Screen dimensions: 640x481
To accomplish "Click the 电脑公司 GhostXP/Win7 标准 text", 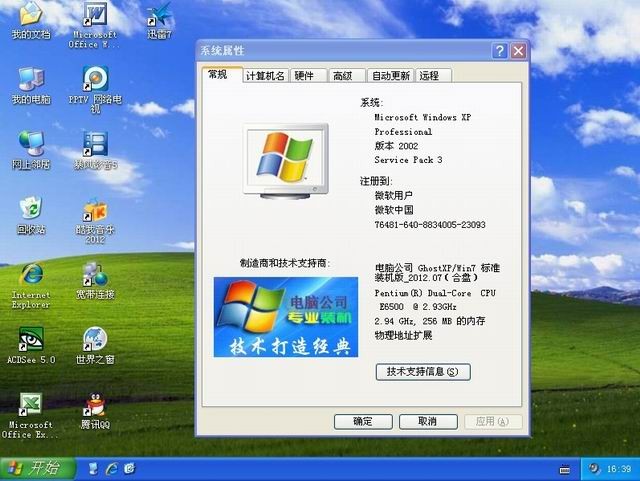I will coord(437,268).
